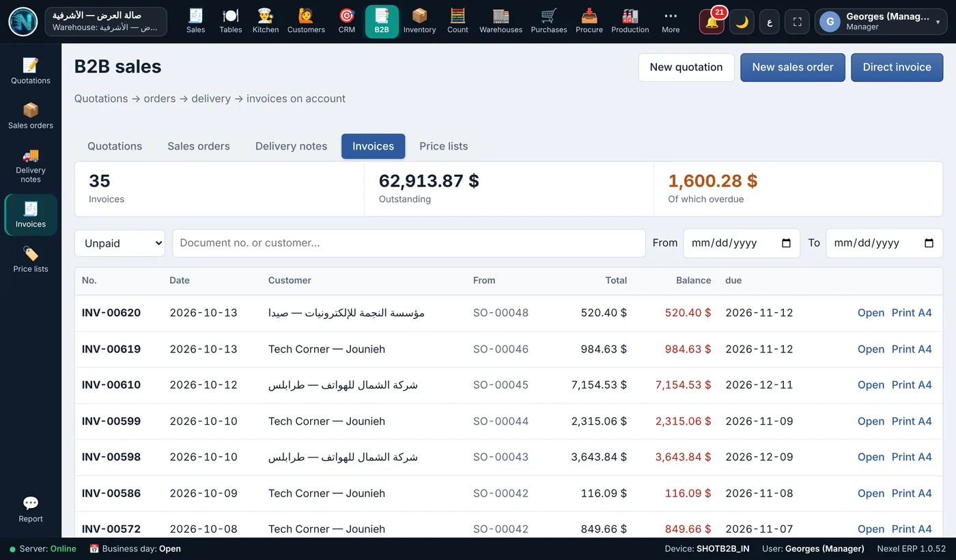This screenshot has height=560, width=956.
Task: Open invoice INV-00610
Action: [x=871, y=385]
